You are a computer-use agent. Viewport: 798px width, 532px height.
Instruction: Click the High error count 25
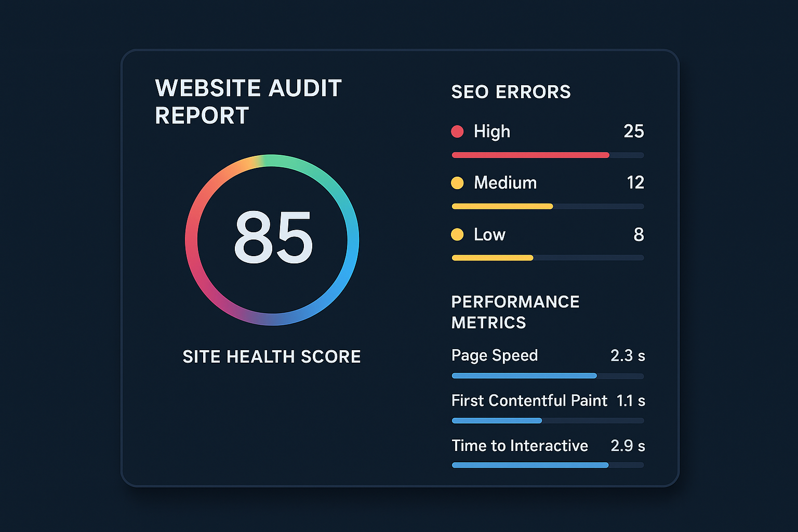pos(634,131)
